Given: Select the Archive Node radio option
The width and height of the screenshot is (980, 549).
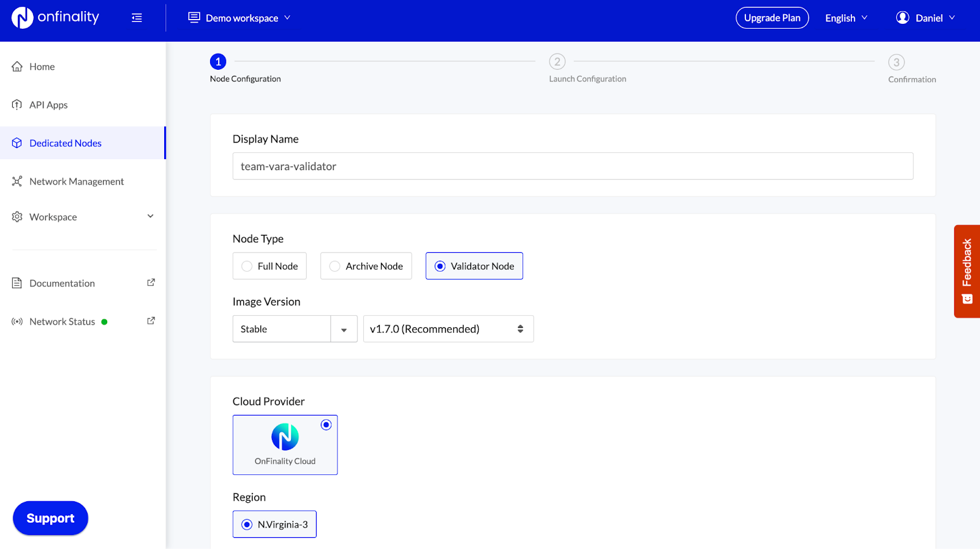Looking at the screenshot, I should 334,266.
